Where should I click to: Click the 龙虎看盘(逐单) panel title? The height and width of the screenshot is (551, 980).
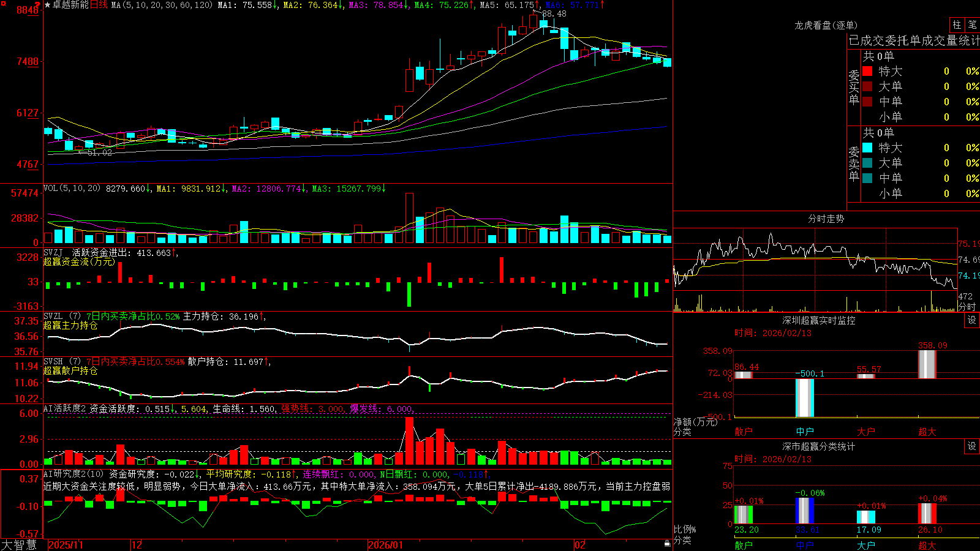(x=826, y=25)
